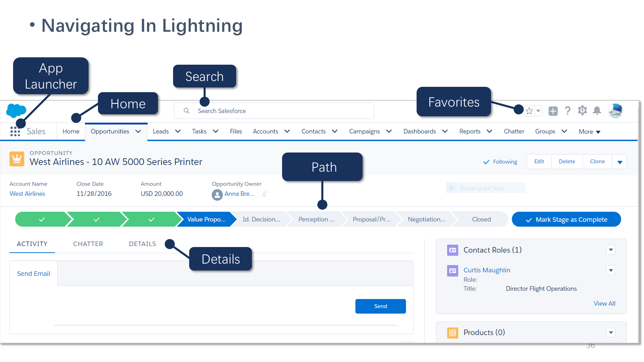This screenshot has height=362, width=644.
Task: Open the Opportunities tab
Action: 110,131
